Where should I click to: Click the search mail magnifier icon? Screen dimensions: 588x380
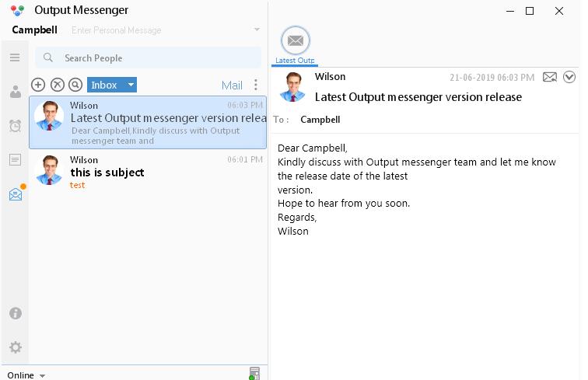75,85
